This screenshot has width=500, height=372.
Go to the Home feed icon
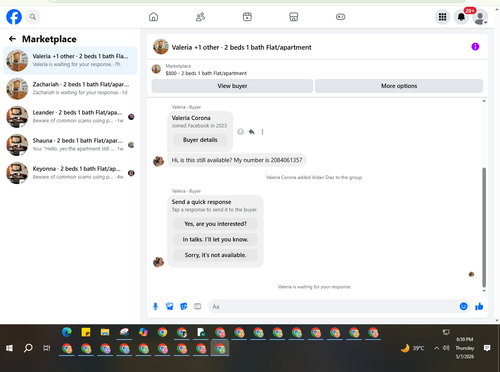click(x=153, y=17)
